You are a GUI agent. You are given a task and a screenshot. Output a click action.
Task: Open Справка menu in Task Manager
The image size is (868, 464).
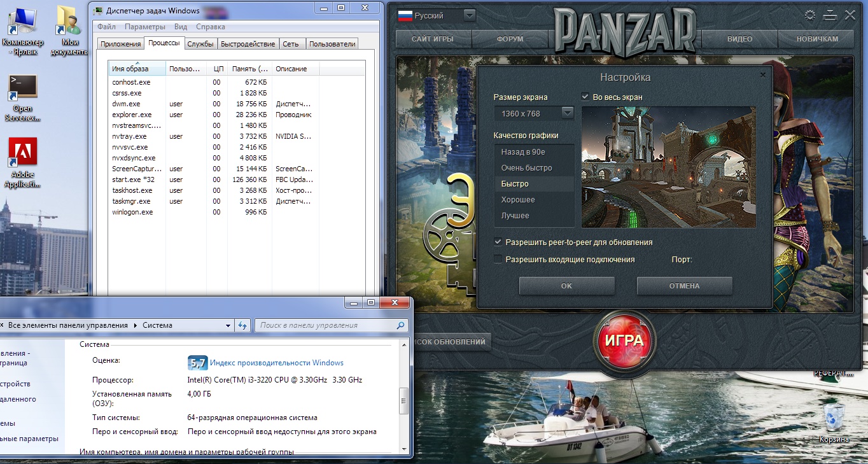[211, 27]
